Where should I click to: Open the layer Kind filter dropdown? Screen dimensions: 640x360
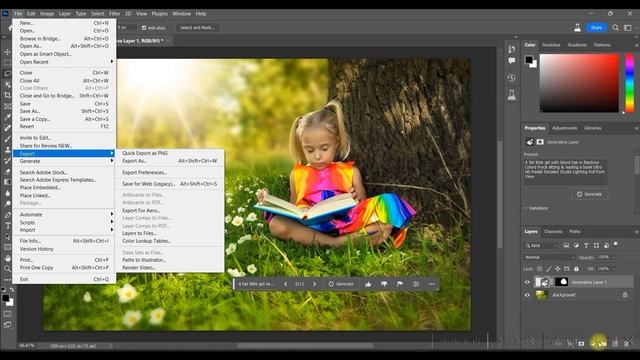(541, 245)
